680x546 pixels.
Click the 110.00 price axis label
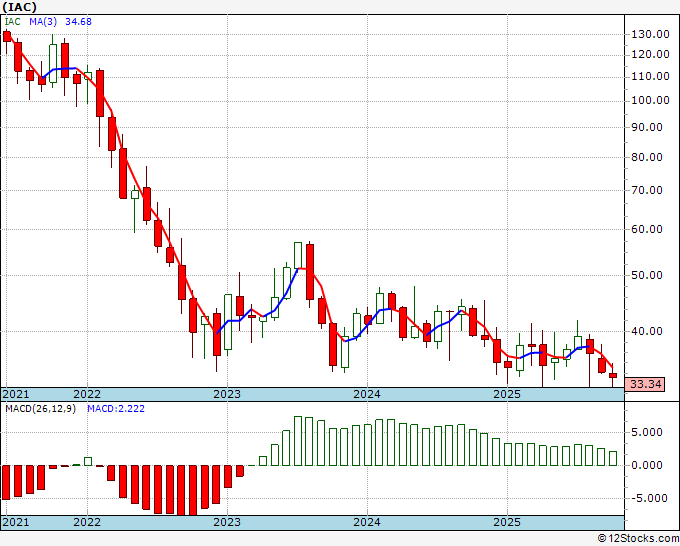click(650, 76)
